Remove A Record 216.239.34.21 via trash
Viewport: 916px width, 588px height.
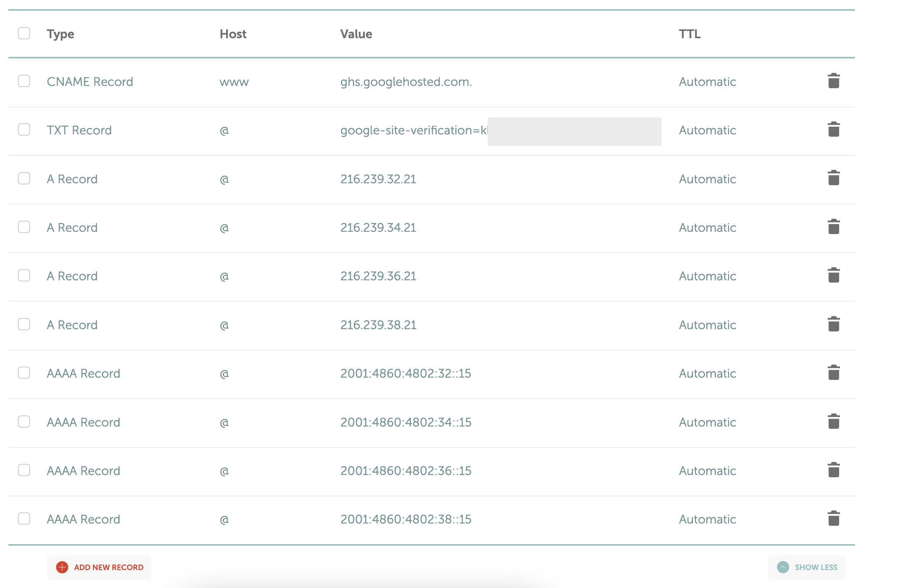tap(833, 227)
